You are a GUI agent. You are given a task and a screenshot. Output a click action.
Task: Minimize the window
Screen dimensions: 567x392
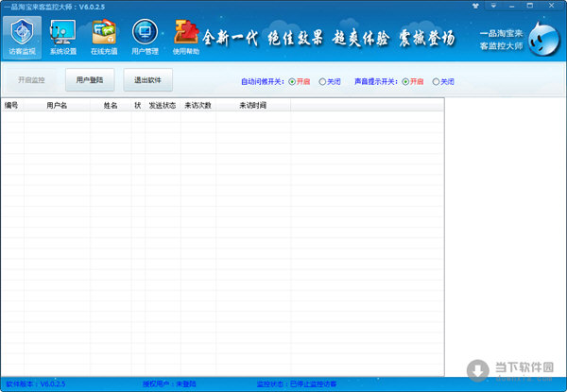[x=511, y=6]
